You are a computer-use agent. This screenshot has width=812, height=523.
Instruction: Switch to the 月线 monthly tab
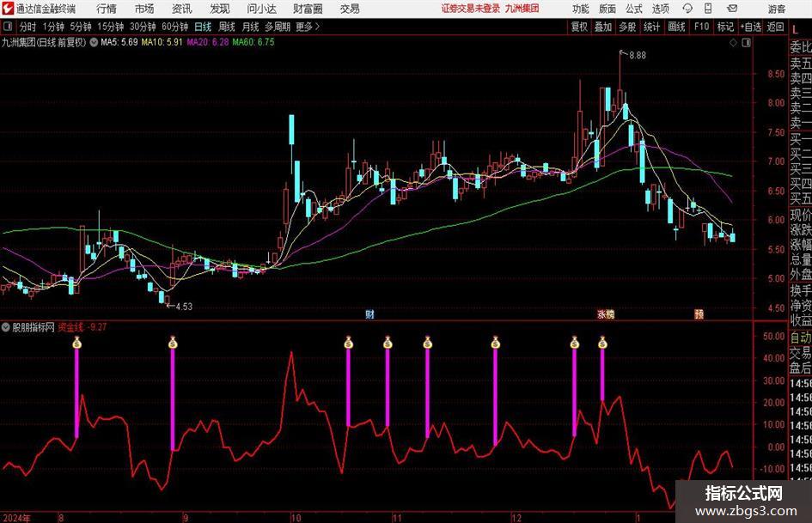pyautogui.click(x=251, y=27)
